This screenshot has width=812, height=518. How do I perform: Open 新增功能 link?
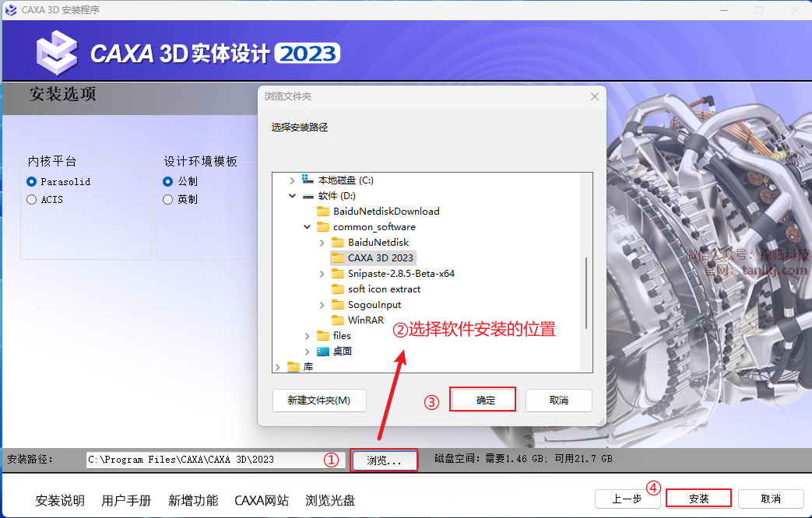tap(193, 500)
